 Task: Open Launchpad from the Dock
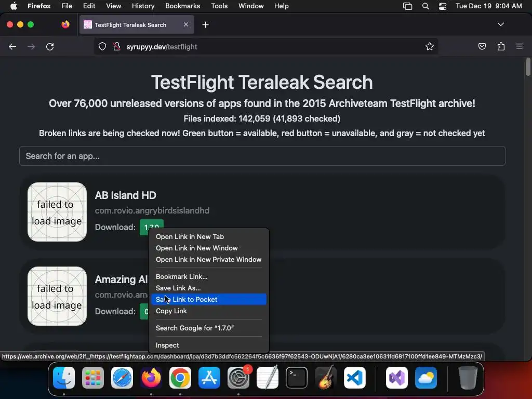93,378
